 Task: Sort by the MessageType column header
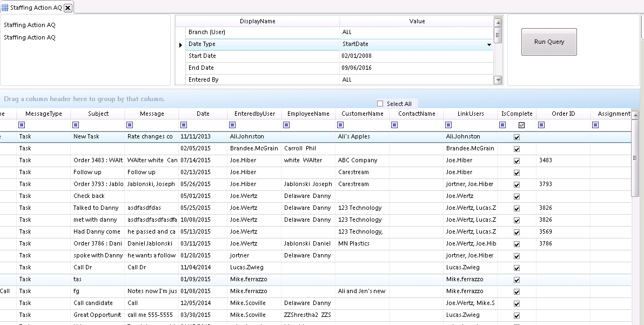44,114
